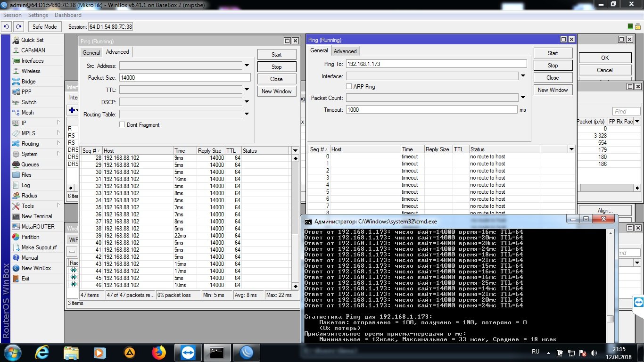
Task: Open the Queues section
Action: pos(30,165)
